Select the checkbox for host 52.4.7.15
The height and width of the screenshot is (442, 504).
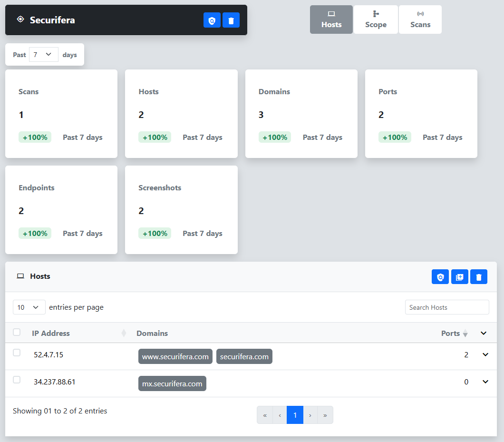click(x=17, y=353)
